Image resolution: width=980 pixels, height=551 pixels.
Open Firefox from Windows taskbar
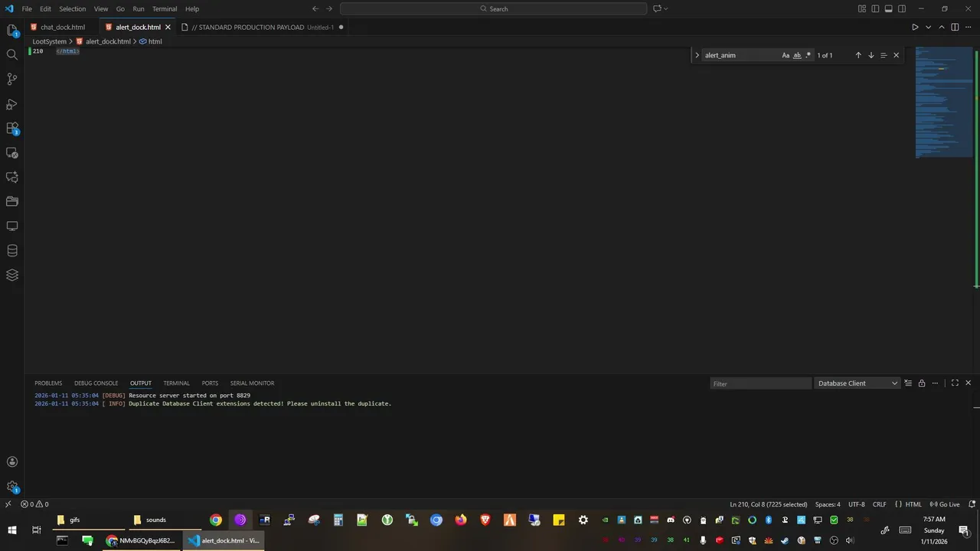tap(460, 520)
